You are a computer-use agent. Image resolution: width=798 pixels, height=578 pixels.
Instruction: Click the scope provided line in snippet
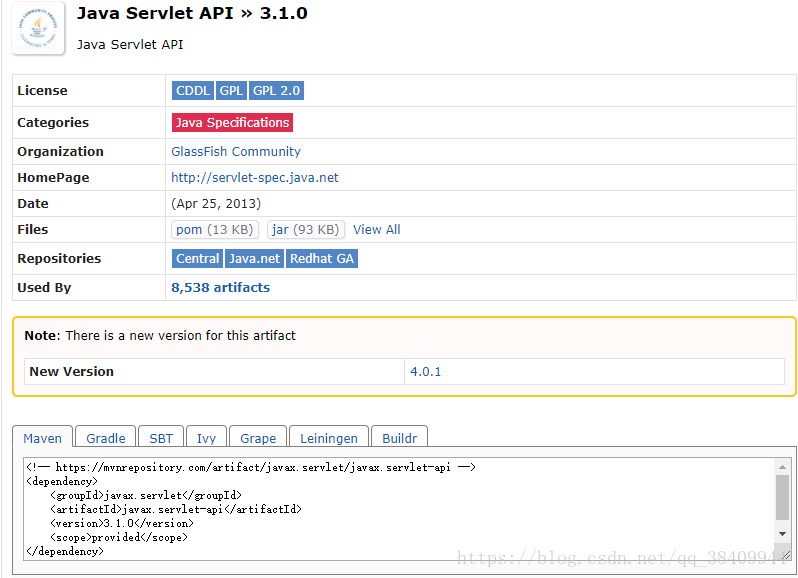point(119,537)
